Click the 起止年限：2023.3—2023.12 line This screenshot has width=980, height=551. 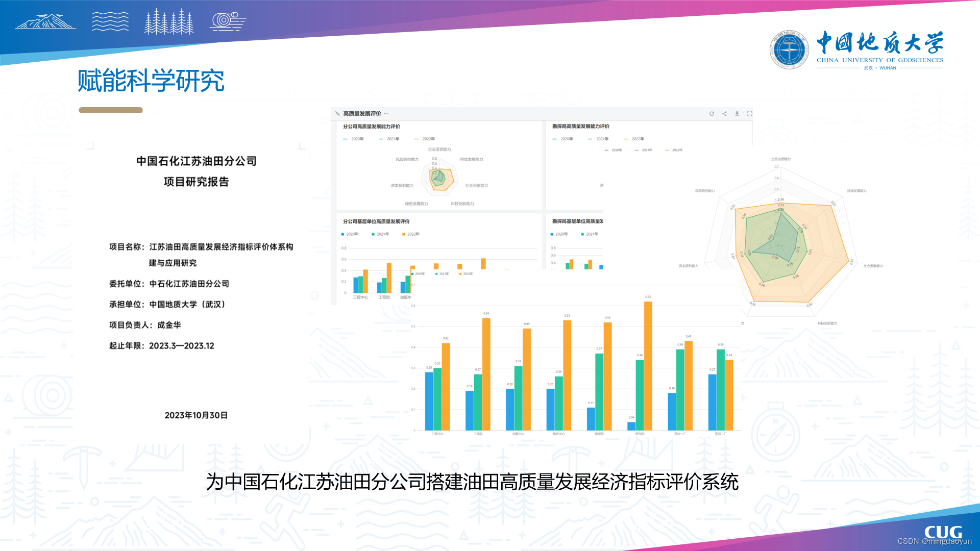(162, 346)
